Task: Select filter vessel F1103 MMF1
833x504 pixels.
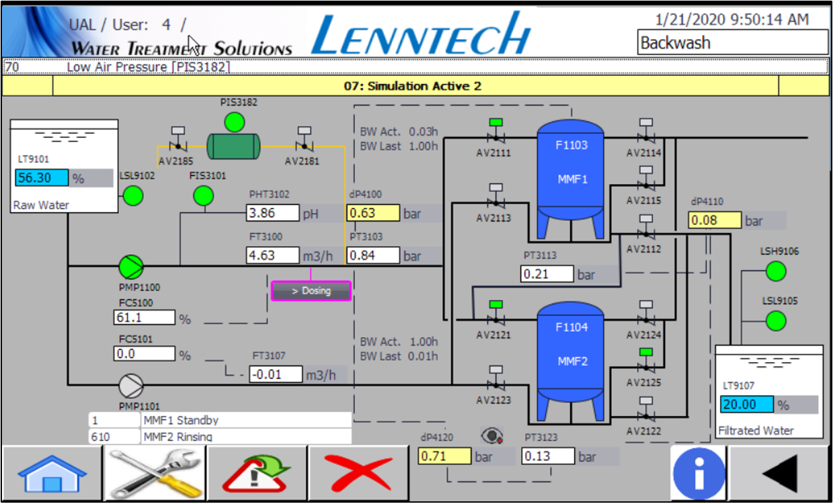Action: [571, 179]
